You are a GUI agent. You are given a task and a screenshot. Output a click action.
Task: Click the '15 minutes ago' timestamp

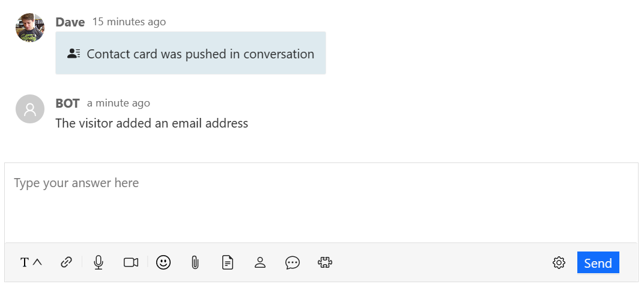pos(129,22)
